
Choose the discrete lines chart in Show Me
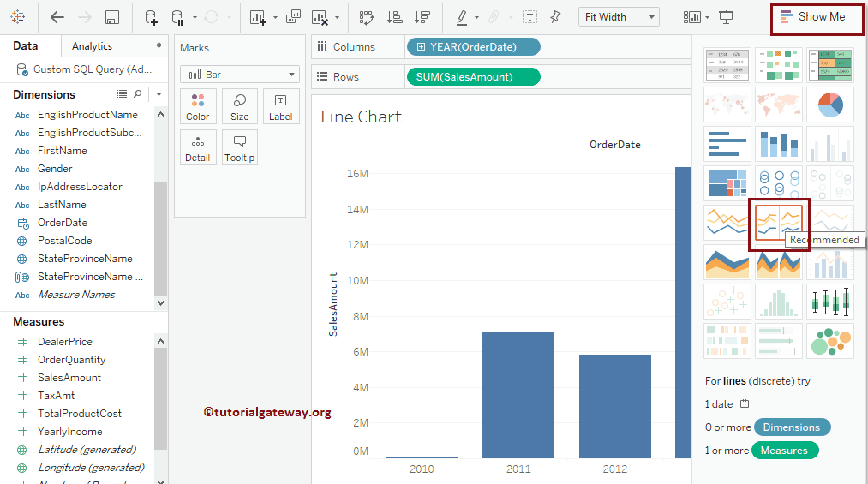(779, 223)
